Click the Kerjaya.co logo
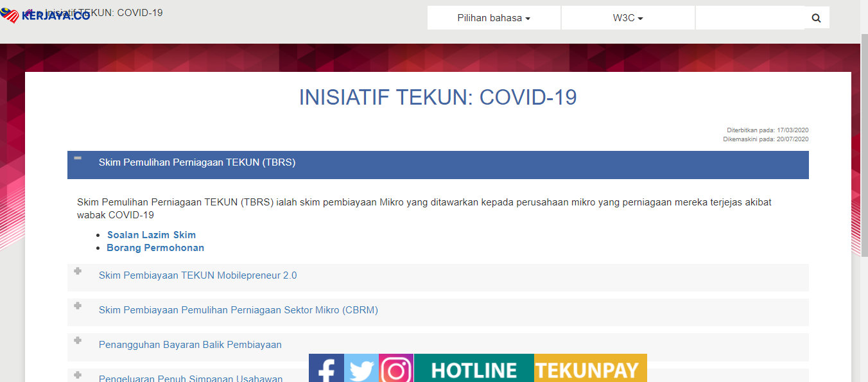Viewport: 868px width, 382px height. point(45,15)
